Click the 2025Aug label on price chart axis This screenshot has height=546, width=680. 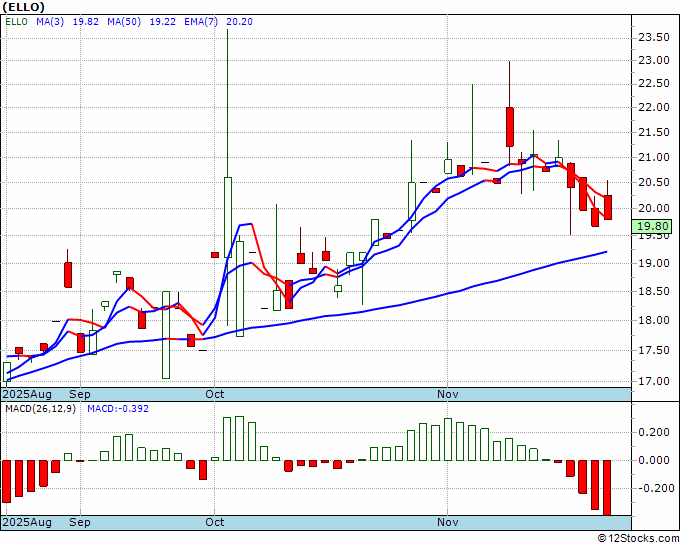(x=27, y=394)
